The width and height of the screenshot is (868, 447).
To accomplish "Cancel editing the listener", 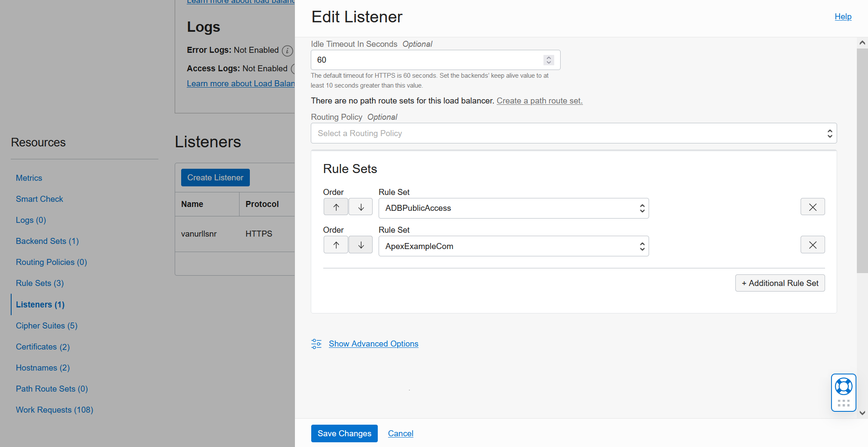I will 401,433.
